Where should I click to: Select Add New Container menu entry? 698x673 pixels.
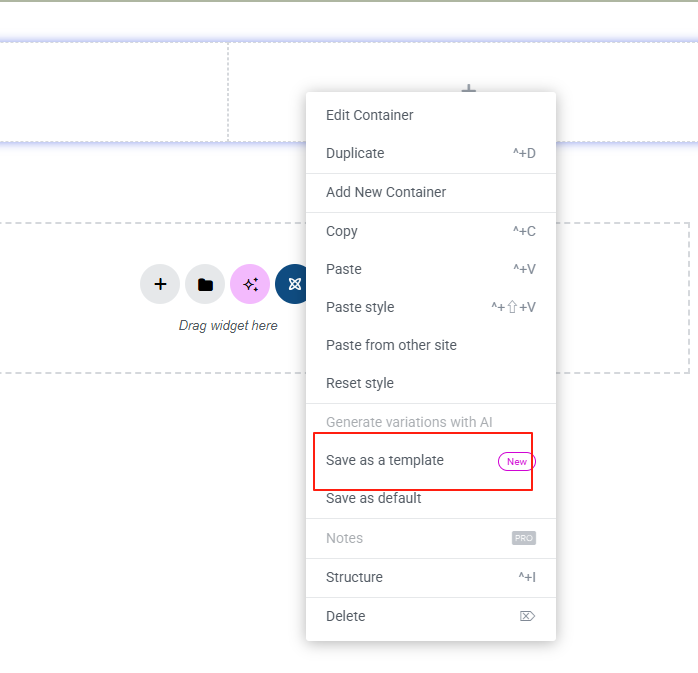pos(386,192)
